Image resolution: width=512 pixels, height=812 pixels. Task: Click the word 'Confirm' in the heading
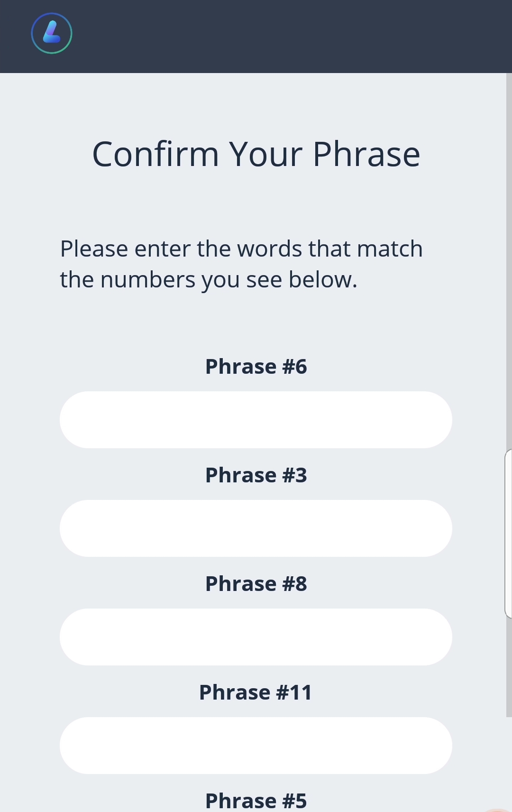pos(155,155)
